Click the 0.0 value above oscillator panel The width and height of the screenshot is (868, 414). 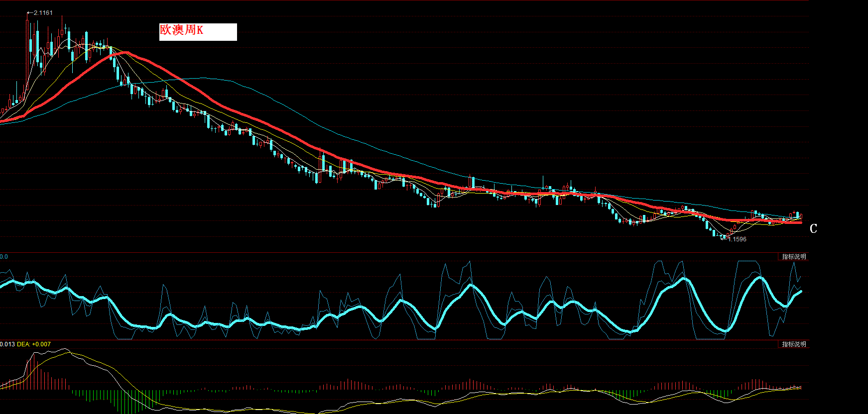[x=4, y=257]
